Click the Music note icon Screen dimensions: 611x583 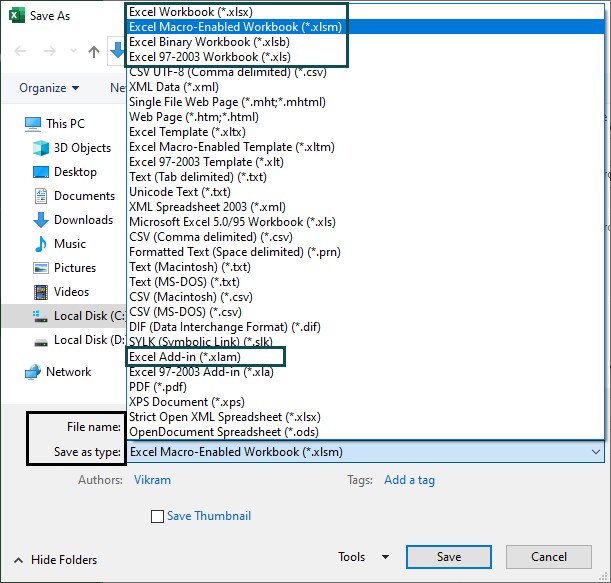pos(41,244)
